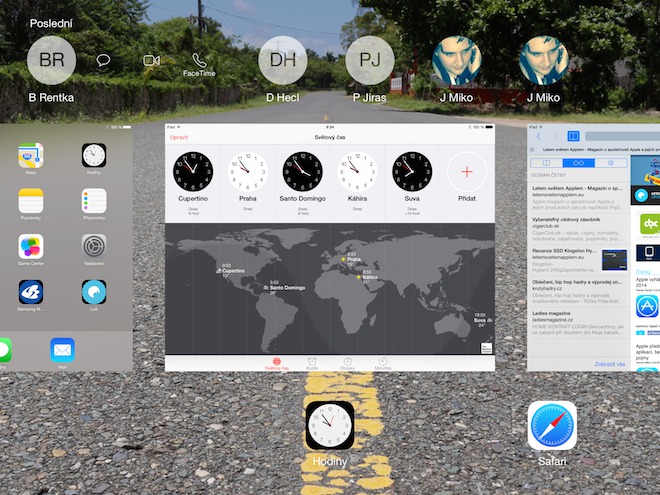660x495 pixels.
Task: Select the Praha clock
Action: click(248, 172)
